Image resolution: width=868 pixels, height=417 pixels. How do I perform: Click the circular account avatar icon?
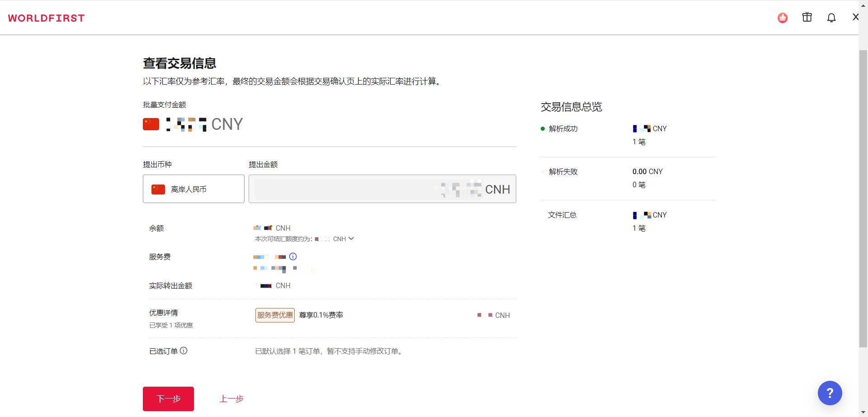[783, 18]
